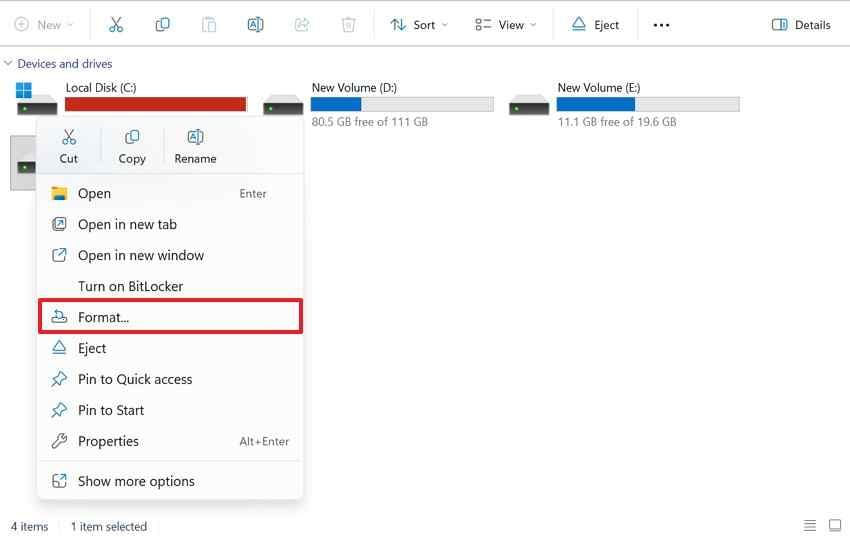Click the New Volume (E:) label
The image size is (850, 537).
599,88
